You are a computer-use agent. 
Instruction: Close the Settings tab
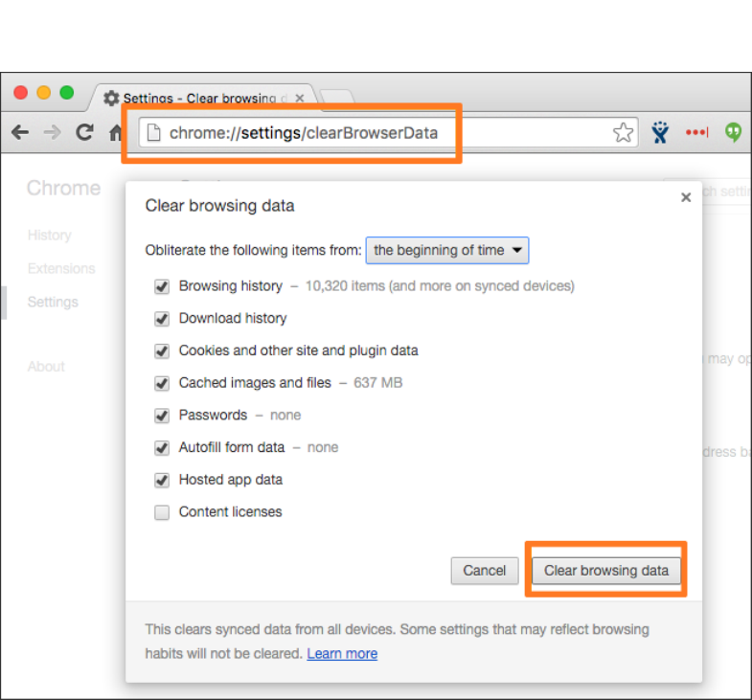click(300, 99)
